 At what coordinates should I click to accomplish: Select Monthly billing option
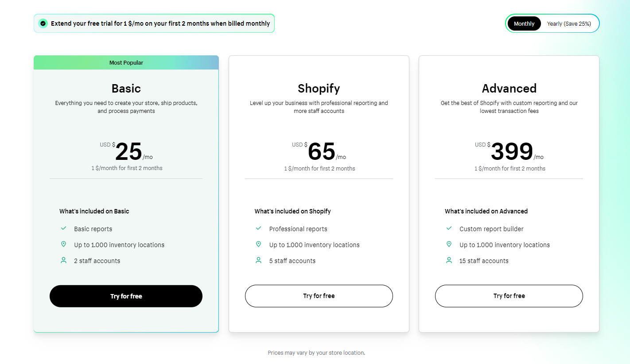[524, 23]
